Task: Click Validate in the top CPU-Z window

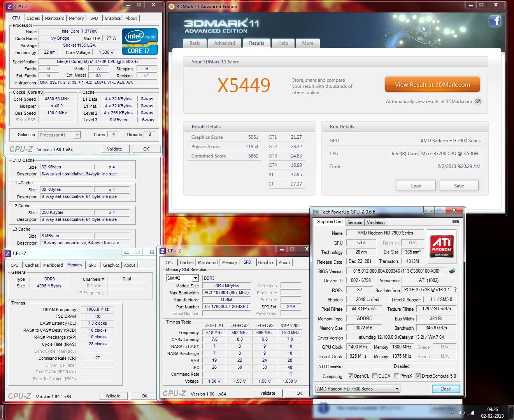Action: (114, 149)
